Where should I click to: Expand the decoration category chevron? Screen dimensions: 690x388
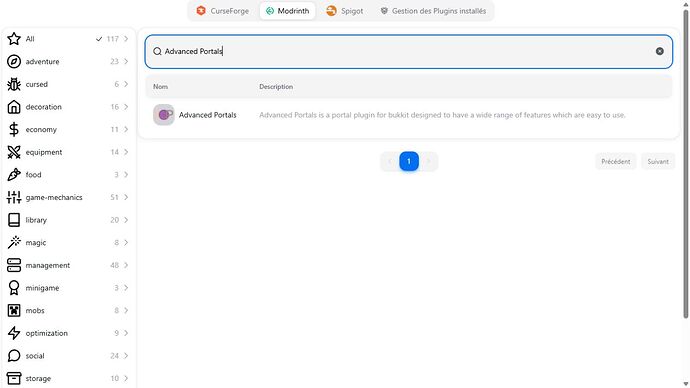pyautogui.click(x=126, y=107)
